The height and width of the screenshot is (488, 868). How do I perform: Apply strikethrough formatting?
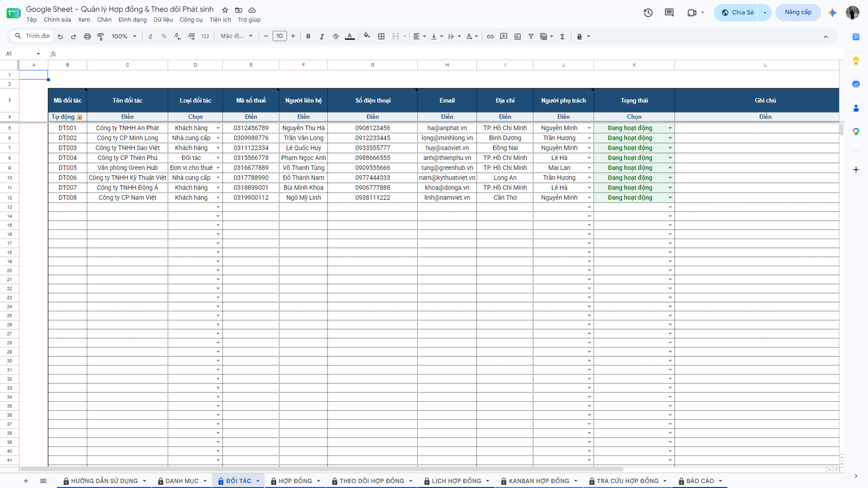[x=336, y=36]
